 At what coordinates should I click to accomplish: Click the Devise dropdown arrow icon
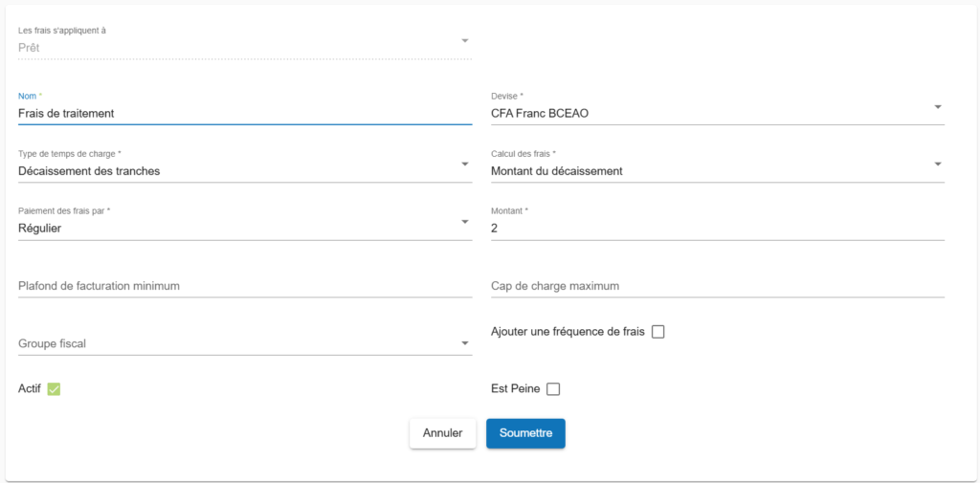(x=937, y=107)
